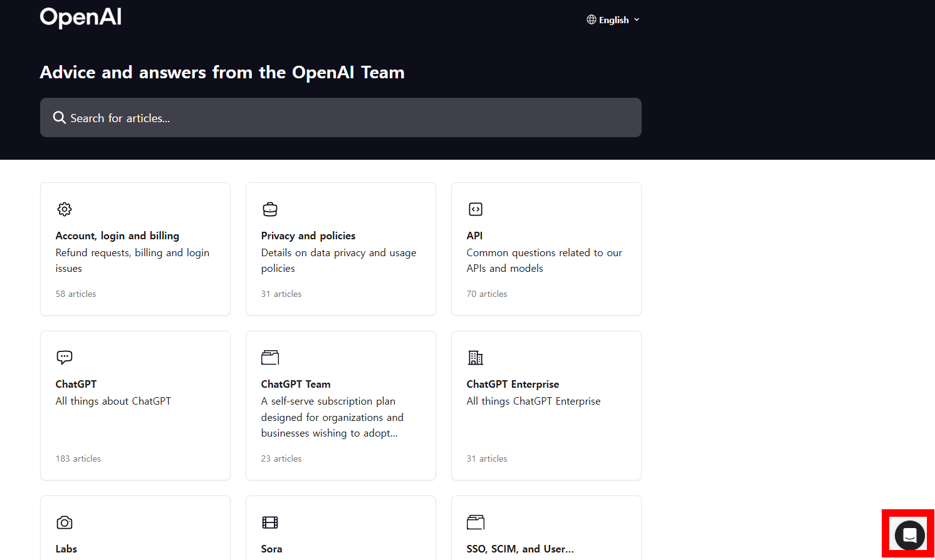Click the folder icon on ChatGPT Team
Viewport: 935px width, 560px height.
click(270, 358)
